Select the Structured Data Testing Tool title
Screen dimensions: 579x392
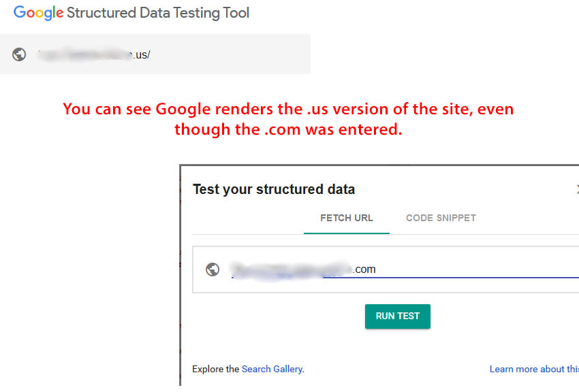[158, 13]
